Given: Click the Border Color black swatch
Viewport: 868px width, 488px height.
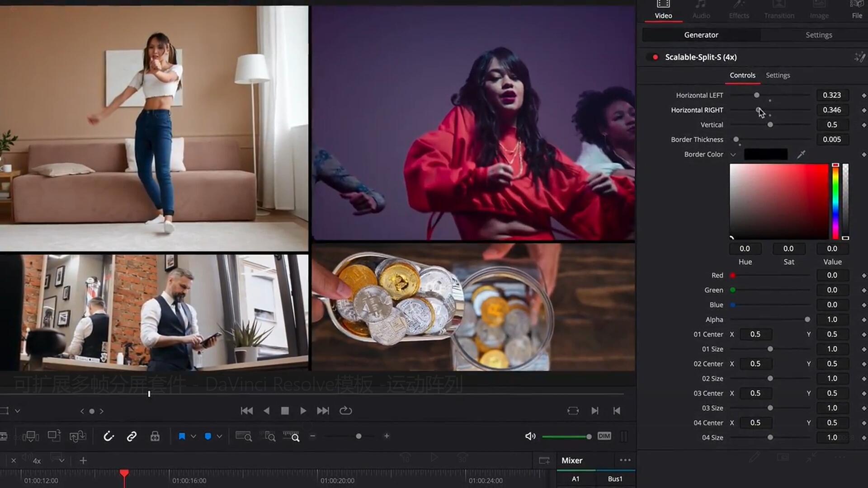Looking at the screenshot, I should tap(765, 155).
